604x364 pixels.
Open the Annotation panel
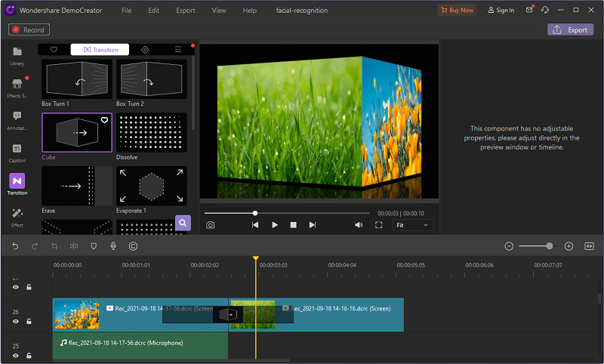coord(17,121)
